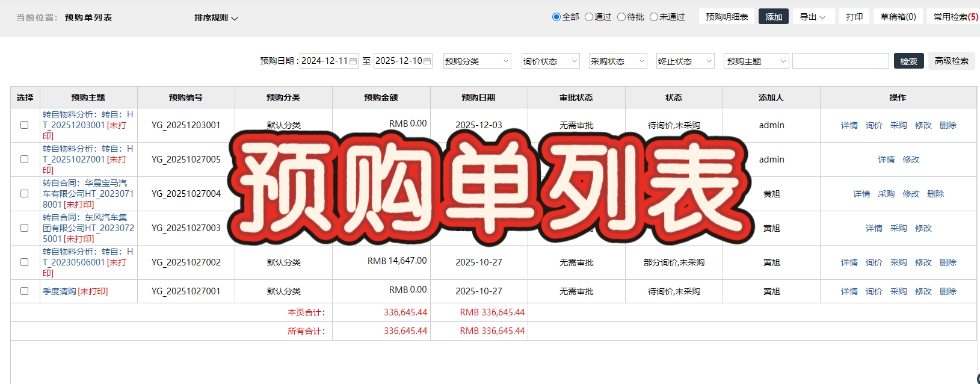This screenshot has width=980, height=384.
Task: Click 采购 for row YG_20251203001
Action: (899, 125)
